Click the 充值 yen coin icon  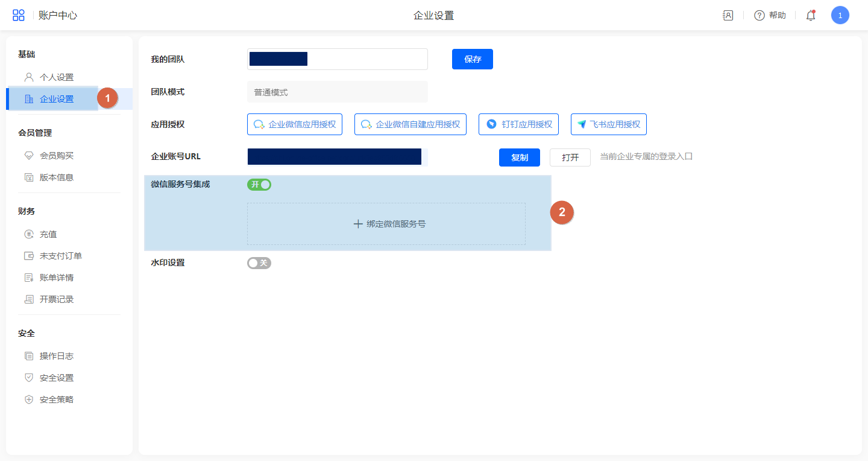pyautogui.click(x=28, y=234)
